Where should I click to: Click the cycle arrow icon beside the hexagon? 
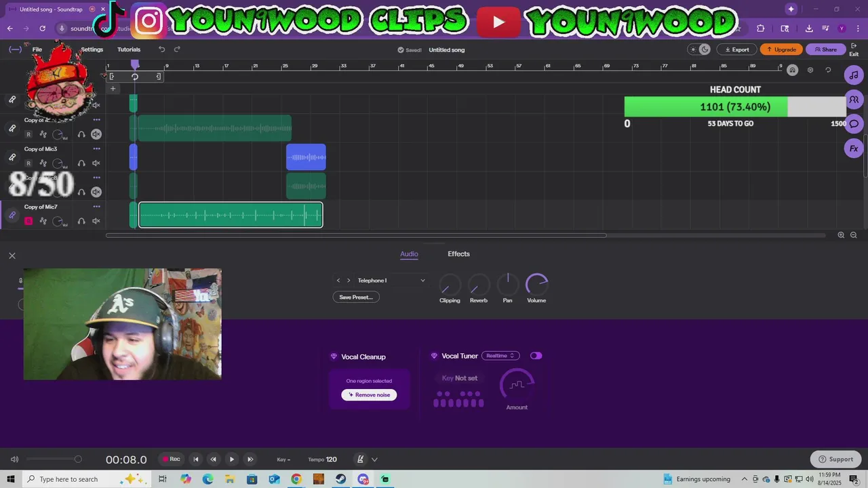[828, 70]
